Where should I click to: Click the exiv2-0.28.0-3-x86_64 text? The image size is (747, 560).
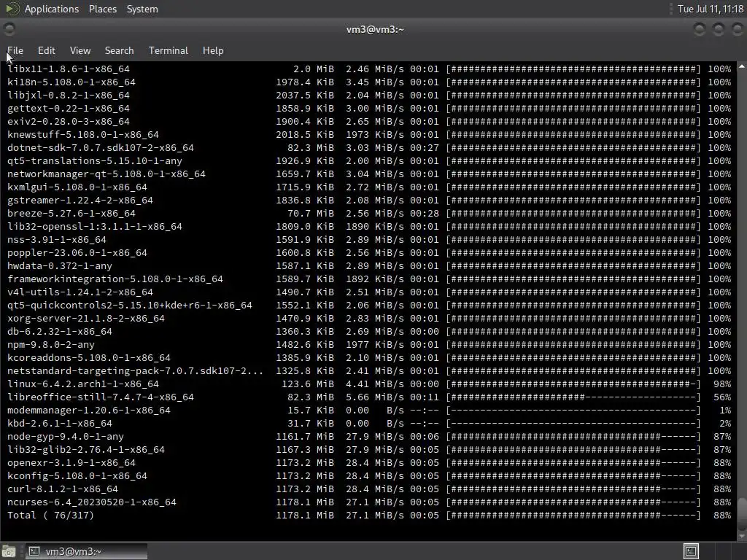68,122
